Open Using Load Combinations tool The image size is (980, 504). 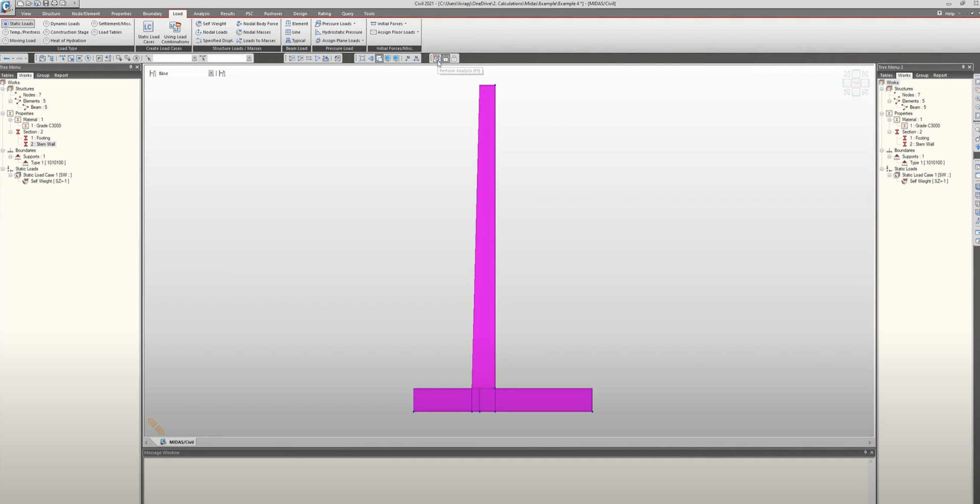[x=175, y=32]
